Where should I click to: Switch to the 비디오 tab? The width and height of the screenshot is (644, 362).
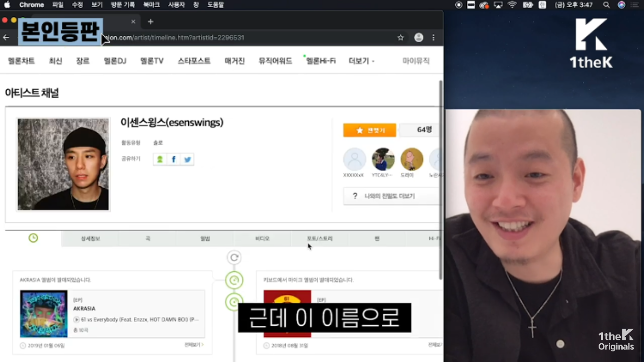point(263,238)
